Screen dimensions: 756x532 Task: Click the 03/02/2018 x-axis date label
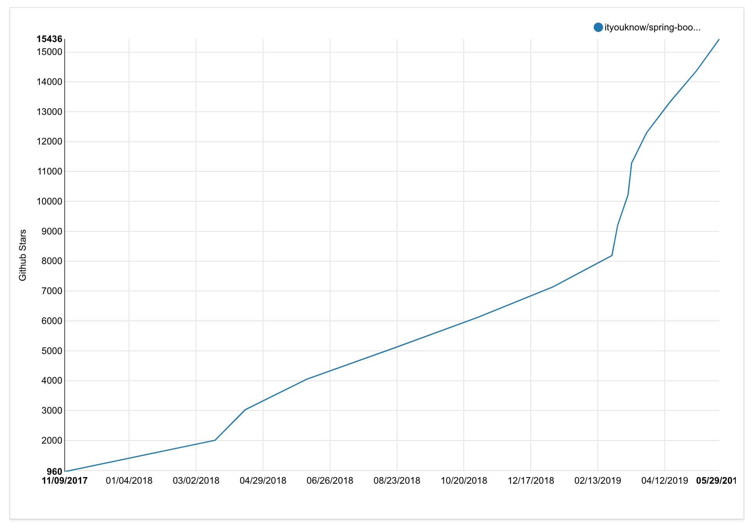point(196,481)
